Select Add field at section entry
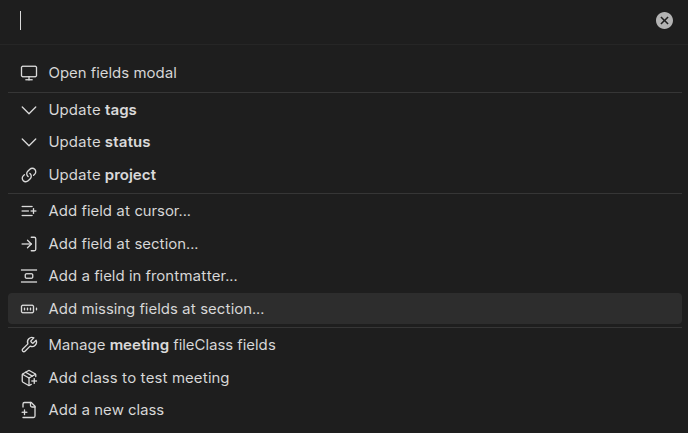 [123, 243]
